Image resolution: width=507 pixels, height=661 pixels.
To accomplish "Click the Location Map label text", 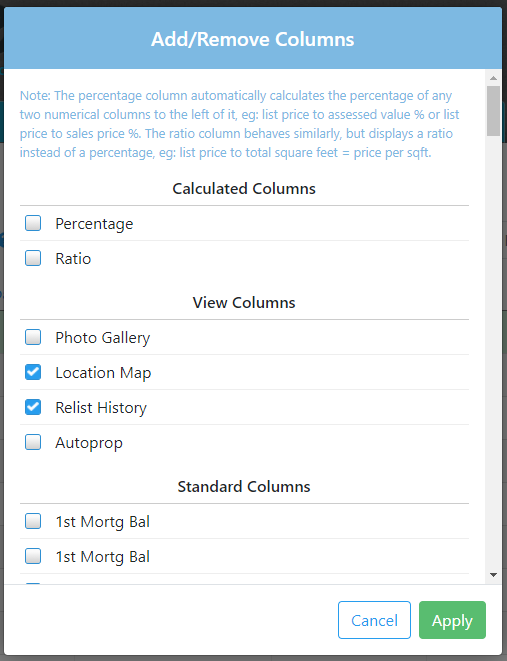I will click(x=103, y=373).
